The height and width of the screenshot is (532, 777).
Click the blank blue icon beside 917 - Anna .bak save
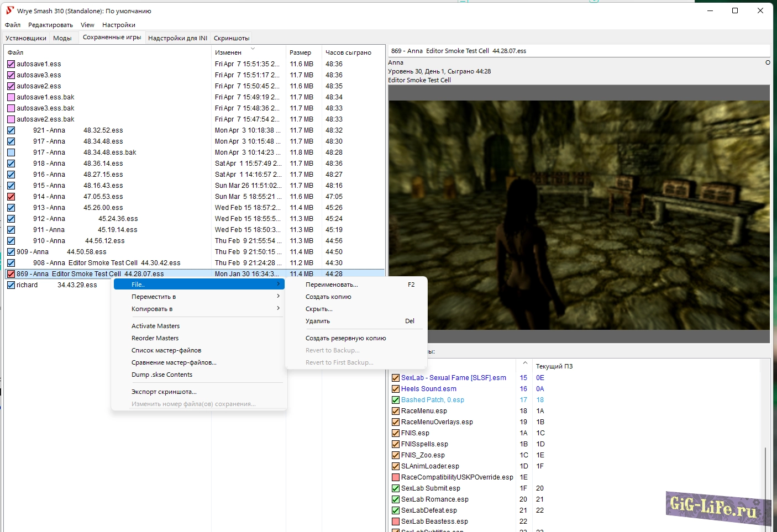pos(11,152)
